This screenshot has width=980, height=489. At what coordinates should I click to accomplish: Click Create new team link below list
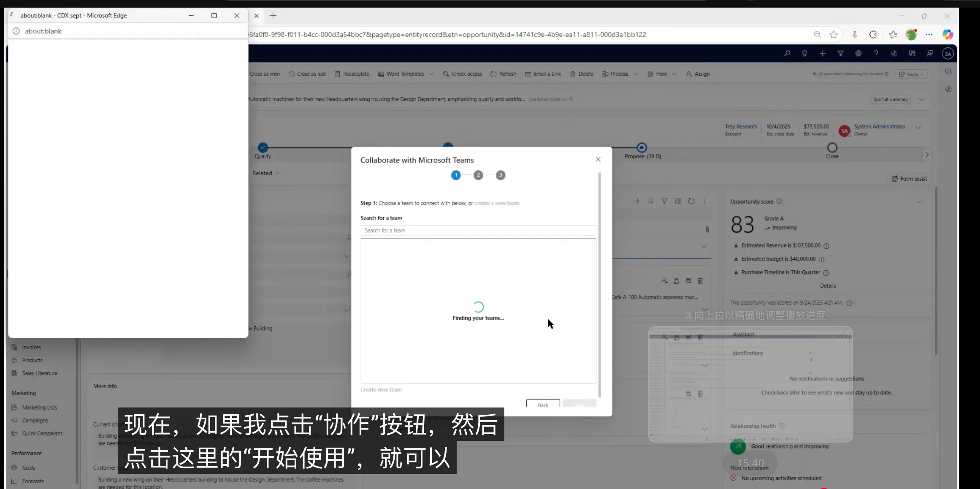pos(381,390)
